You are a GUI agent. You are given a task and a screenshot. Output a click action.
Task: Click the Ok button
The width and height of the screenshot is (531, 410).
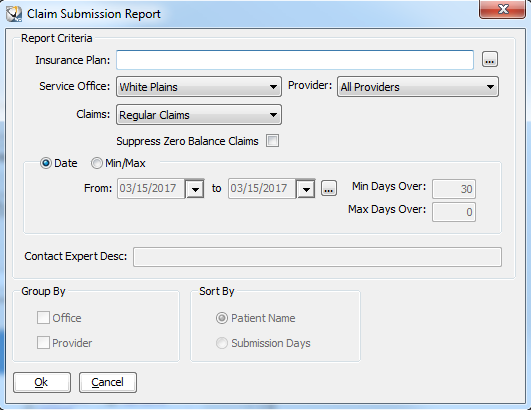[42, 383]
